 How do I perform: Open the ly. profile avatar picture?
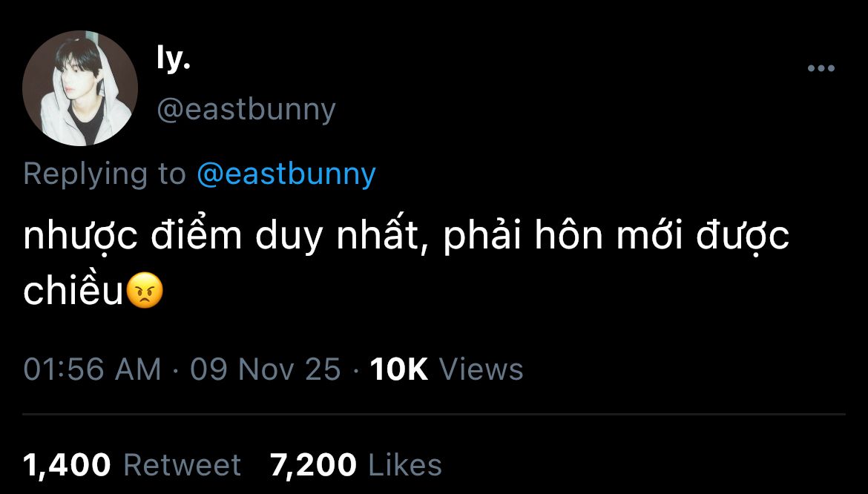80,88
